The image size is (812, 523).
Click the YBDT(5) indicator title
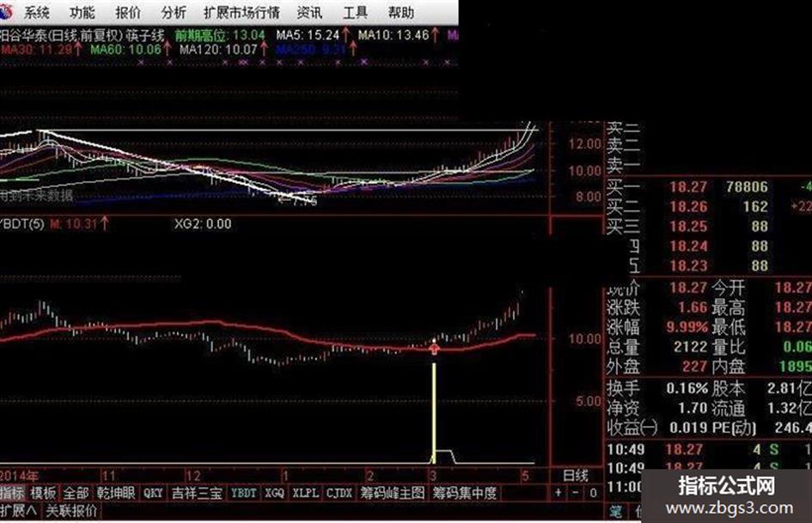[x=21, y=223]
